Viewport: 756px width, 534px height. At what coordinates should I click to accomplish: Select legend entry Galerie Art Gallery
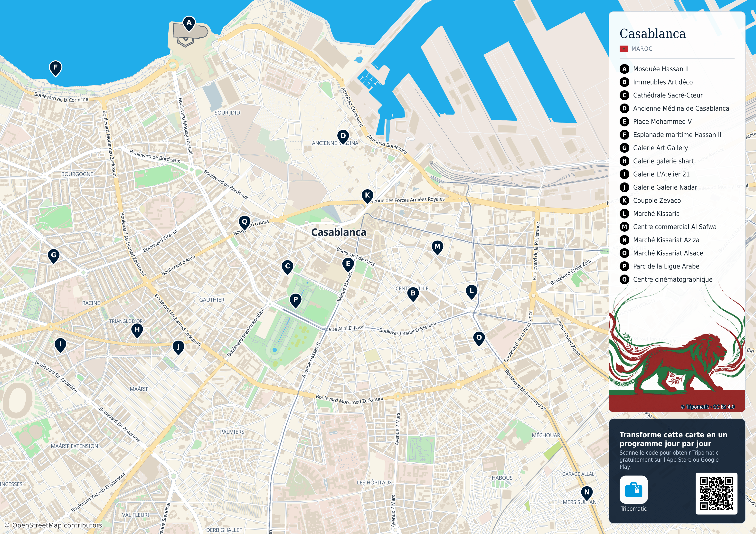(x=654, y=148)
